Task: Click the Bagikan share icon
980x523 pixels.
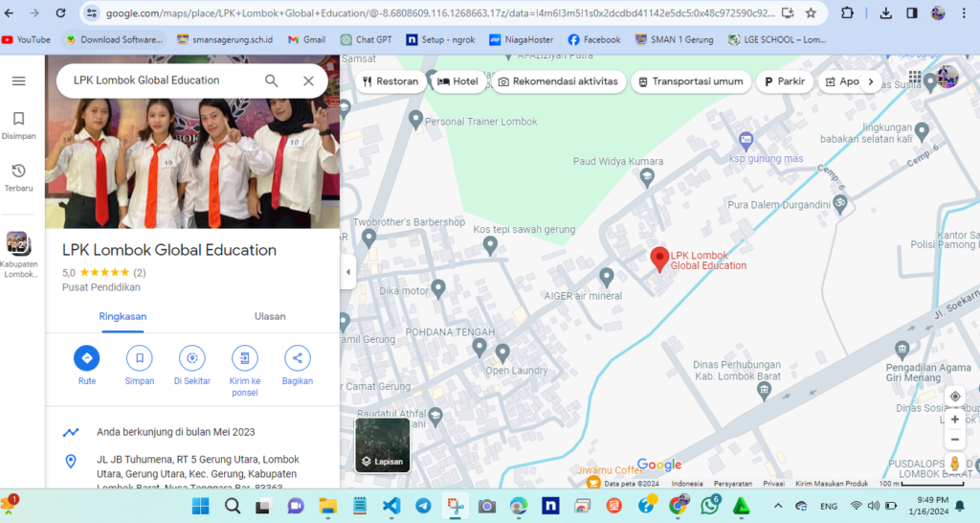Action: coord(297,358)
